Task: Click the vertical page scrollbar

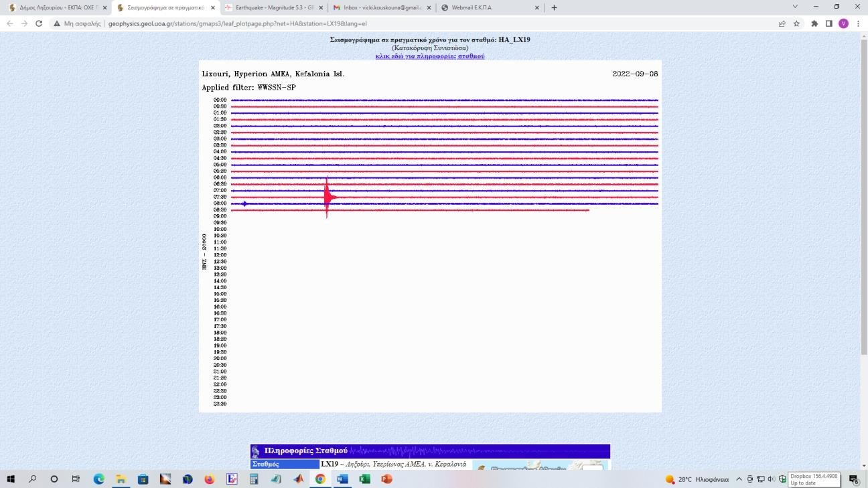Action: [863, 201]
